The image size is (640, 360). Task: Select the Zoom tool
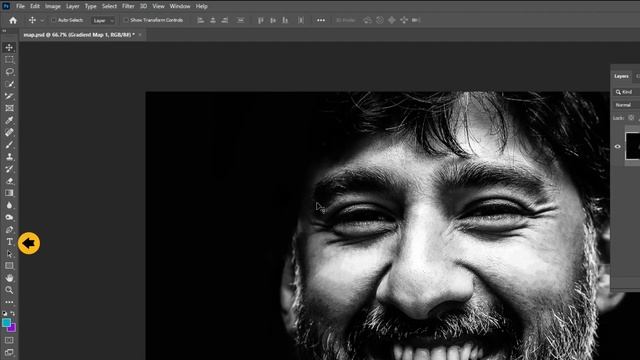click(x=9, y=290)
